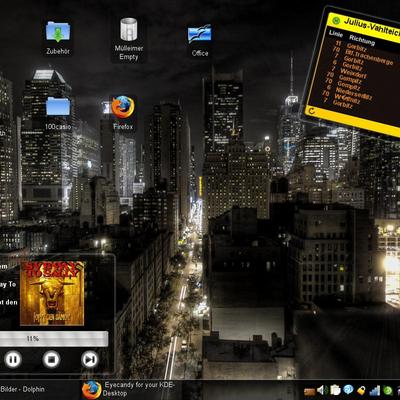The image size is (400, 400).
Task: Click the 11% track progress bar
Action: pos(53,339)
